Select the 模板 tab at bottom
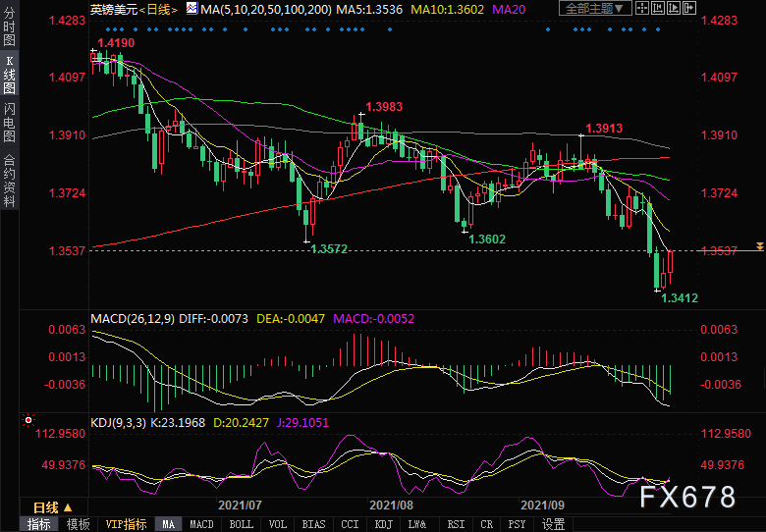766x532 pixels. click(79, 525)
